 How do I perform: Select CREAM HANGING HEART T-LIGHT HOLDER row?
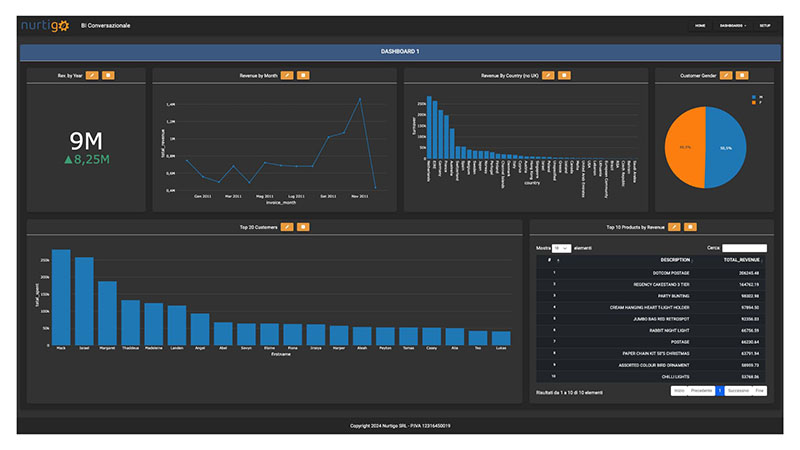651,308
